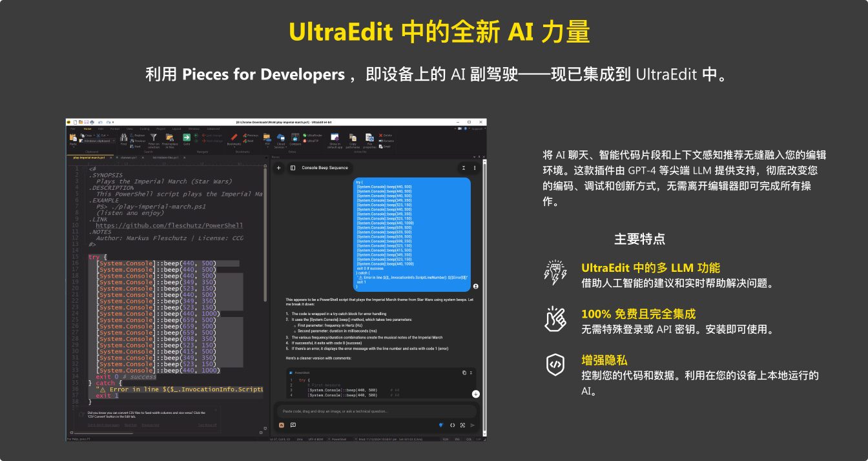Click Previous in the Bookmarks group
The height and width of the screenshot is (461, 868).
tap(251, 136)
